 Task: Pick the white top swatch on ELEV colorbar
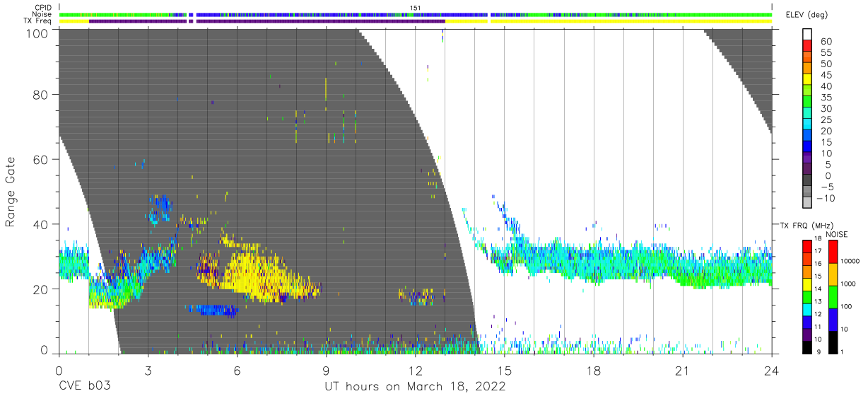pos(807,35)
